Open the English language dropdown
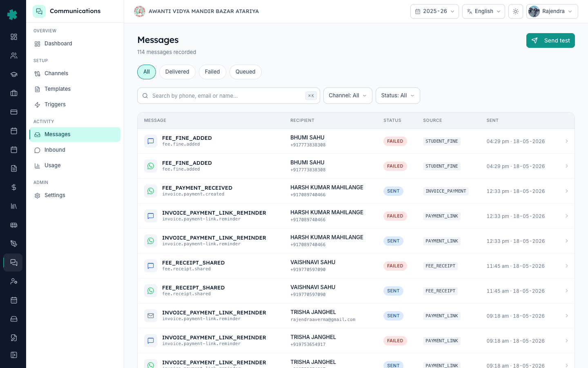Image resolution: width=588 pixels, height=368 pixels. (483, 11)
